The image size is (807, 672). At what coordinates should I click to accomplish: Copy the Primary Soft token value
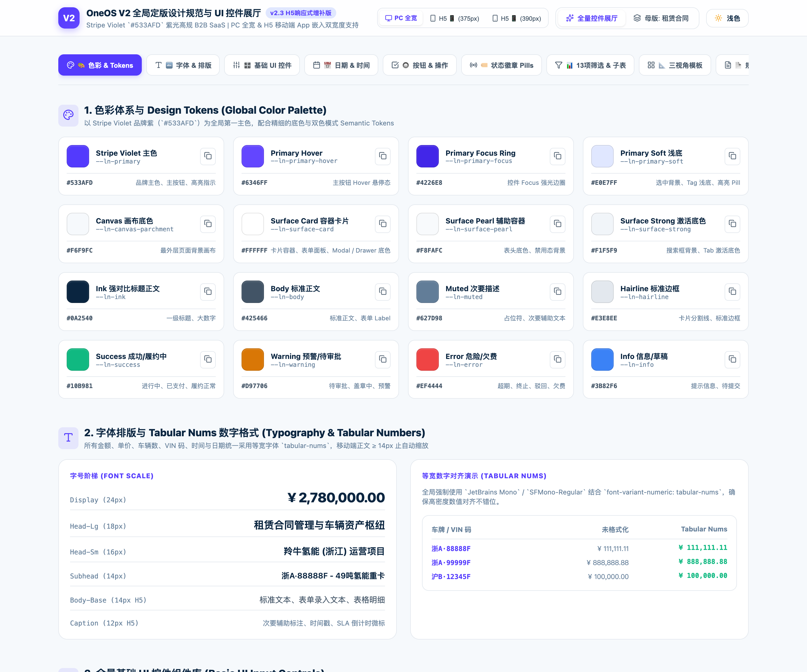[x=732, y=156]
